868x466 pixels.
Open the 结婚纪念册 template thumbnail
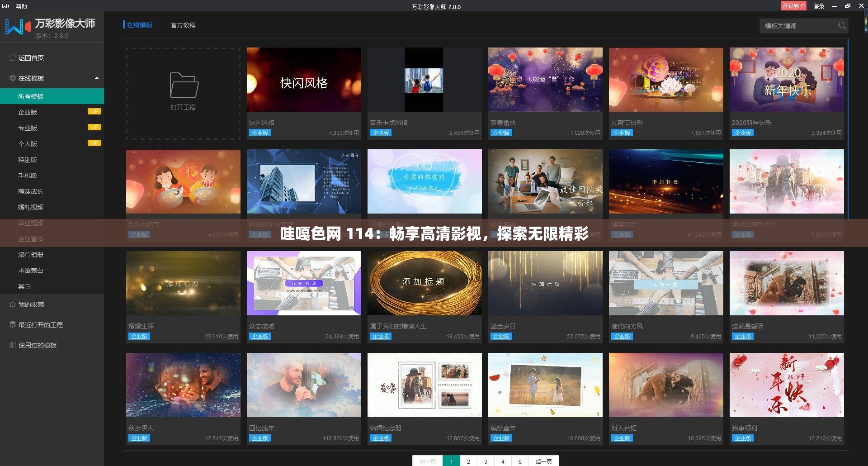pos(425,385)
